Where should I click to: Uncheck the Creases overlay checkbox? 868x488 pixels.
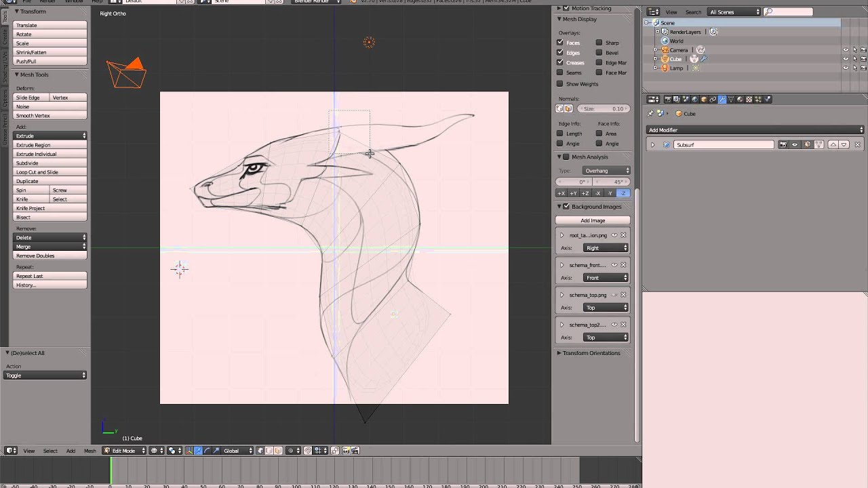click(x=559, y=62)
